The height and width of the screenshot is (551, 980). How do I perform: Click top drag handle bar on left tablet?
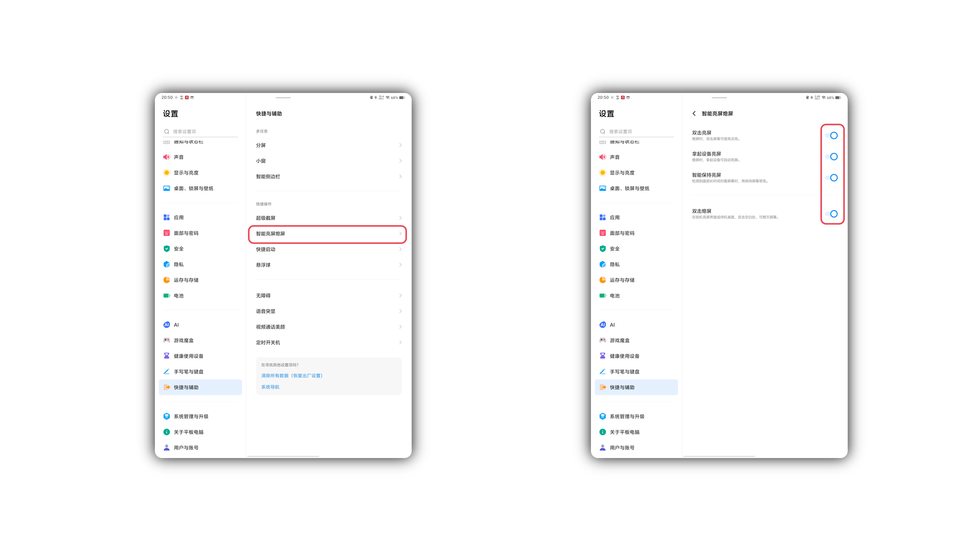pyautogui.click(x=283, y=98)
